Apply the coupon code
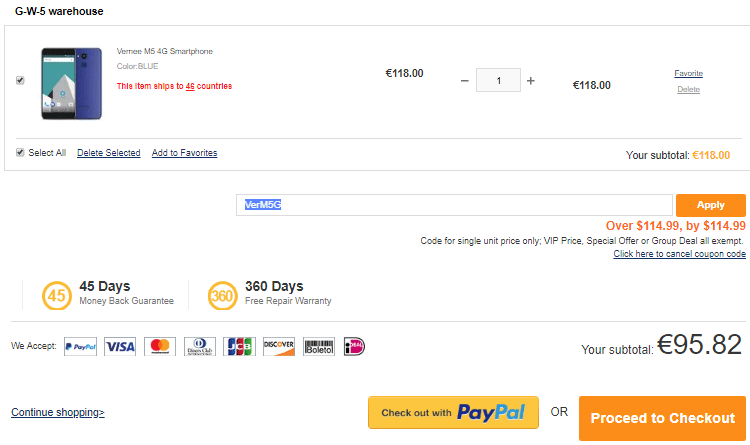Screen dimensions: 750x445 pyautogui.click(x=711, y=205)
